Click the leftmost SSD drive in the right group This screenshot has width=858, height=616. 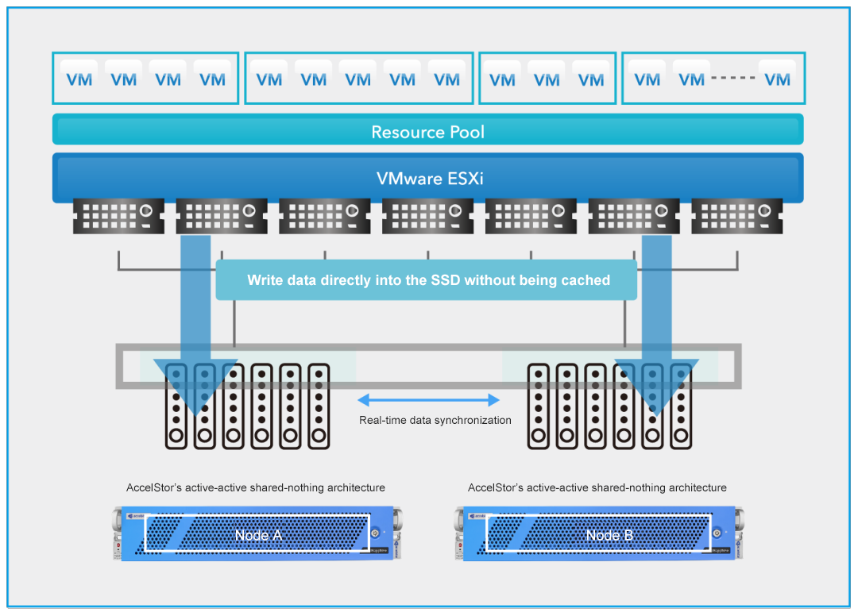(x=539, y=406)
